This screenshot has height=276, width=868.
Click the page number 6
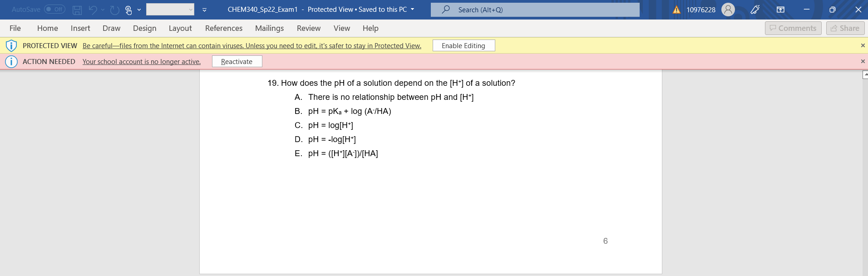pos(605,241)
